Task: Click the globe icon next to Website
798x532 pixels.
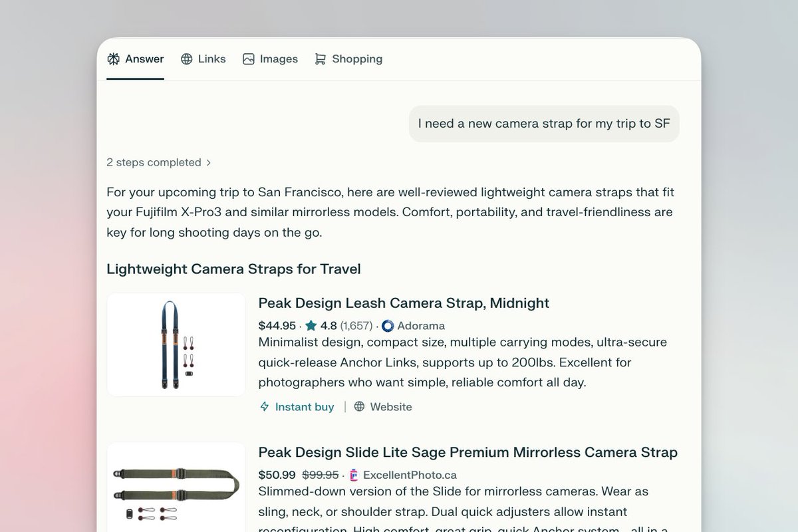Action: 360,406
